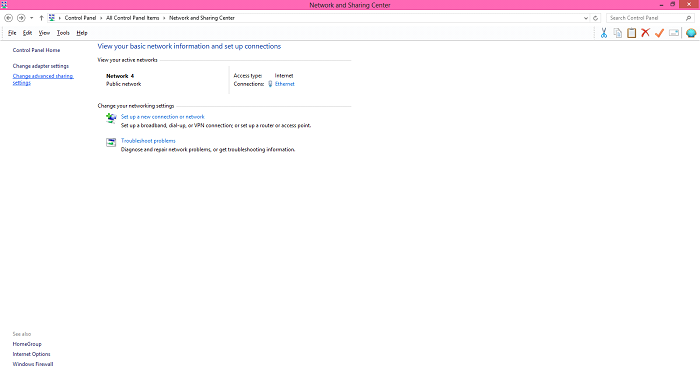The height and width of the screenshot is (376, 700).
Task: Click Set up a new connection or network
Action: coord(162,117)
